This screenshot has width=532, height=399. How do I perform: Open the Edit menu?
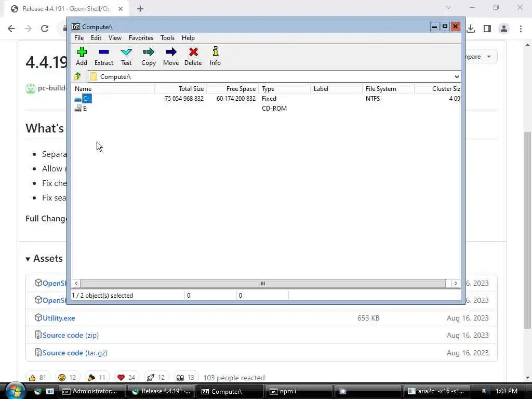pos(96,37)
